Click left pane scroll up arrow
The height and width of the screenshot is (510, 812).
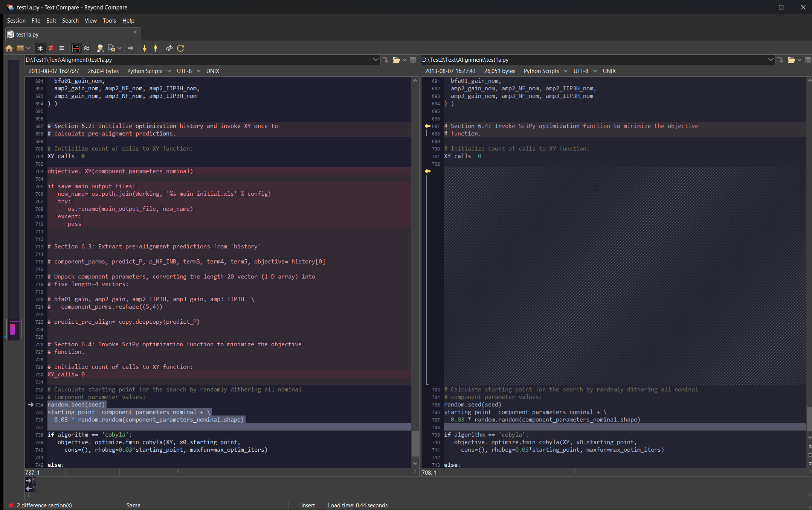[415, 80]
